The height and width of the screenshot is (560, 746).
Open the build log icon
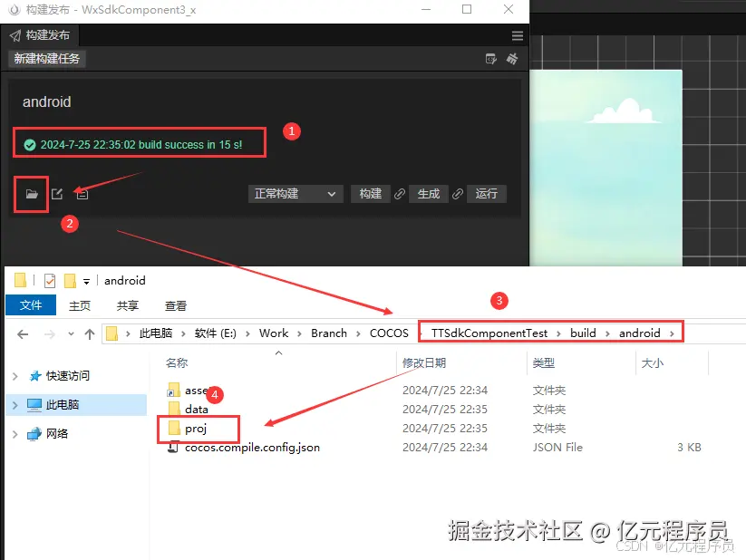point(81,193)
